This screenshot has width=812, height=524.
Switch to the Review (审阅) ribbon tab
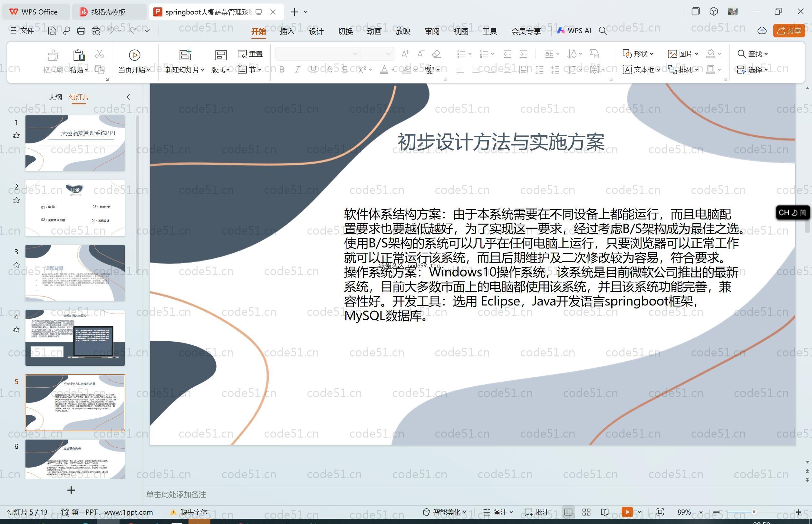pyautogui.click(x=432, y=31)
